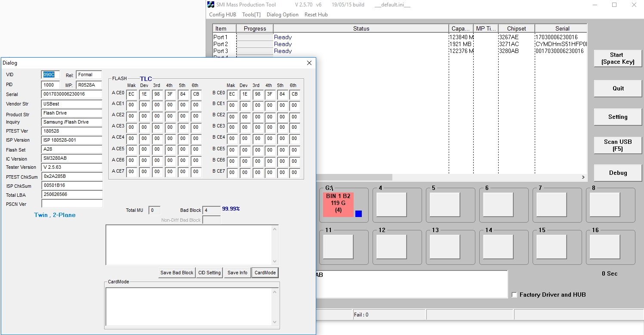Image resolution: width=644 pixels, height=335 pixels.
Task: Click the Total MU field
Action: [x=154, y=210]
